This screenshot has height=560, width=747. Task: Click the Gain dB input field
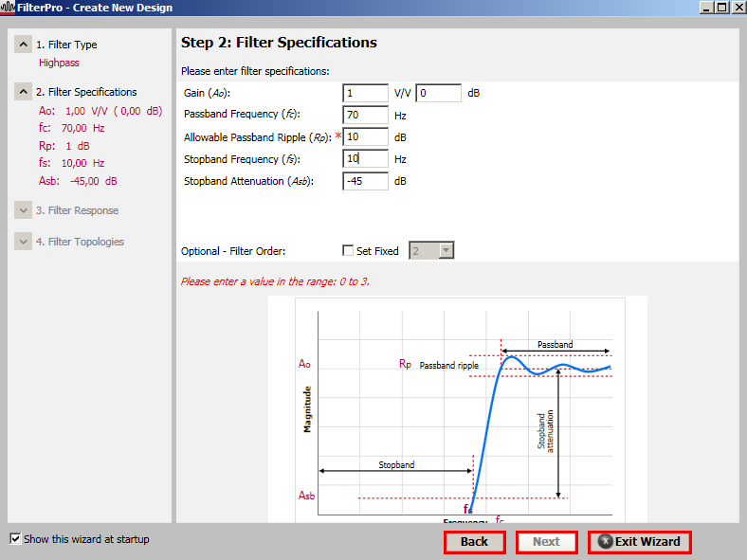[x=438, y=93]
